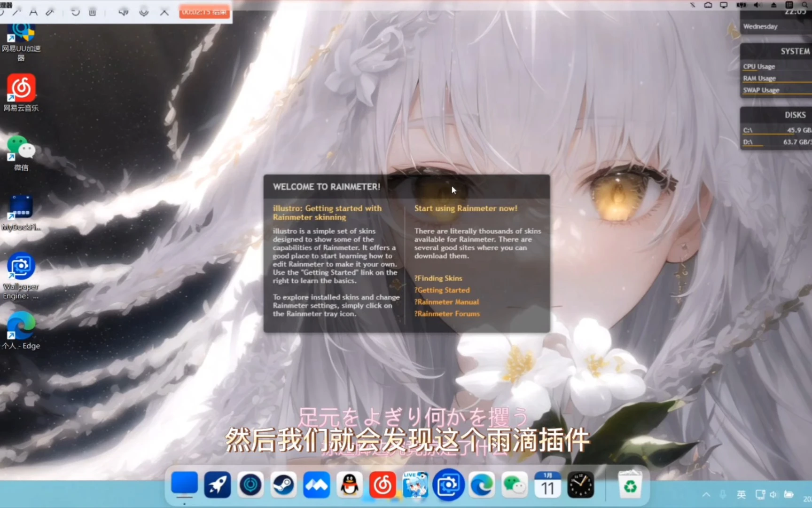The width and height of the screenshot is (812, 508).
Task: Expand the system tray hidden icons chevron
Action: pyautogui.click(x=706, y=494)
